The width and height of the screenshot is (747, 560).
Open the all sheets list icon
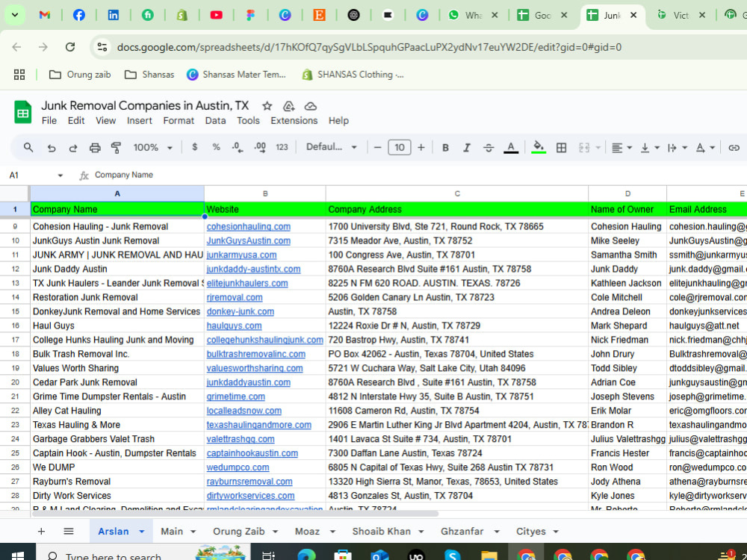(69, 531)
